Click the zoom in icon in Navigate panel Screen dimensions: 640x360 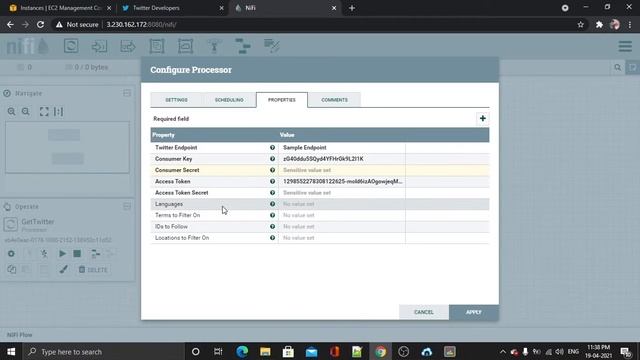coord(11,111)
